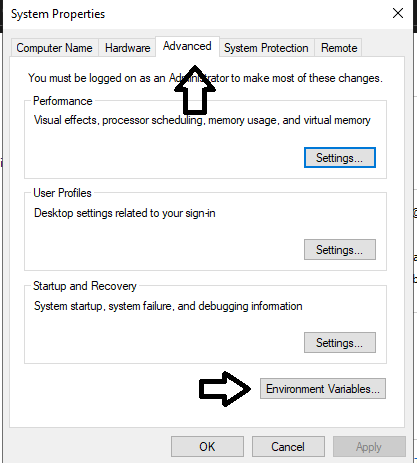
Task: Click the black right-pointing arrow annotation
Action: point(224,389)
